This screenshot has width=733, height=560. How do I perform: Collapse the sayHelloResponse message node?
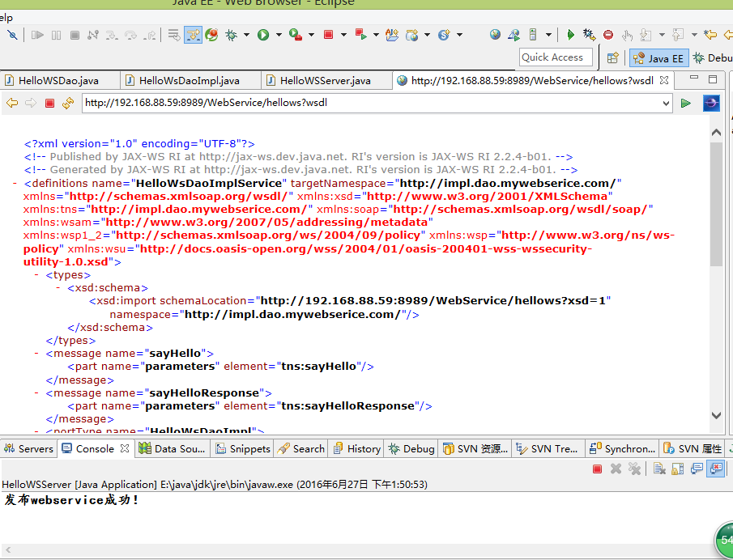pos(37,392)
